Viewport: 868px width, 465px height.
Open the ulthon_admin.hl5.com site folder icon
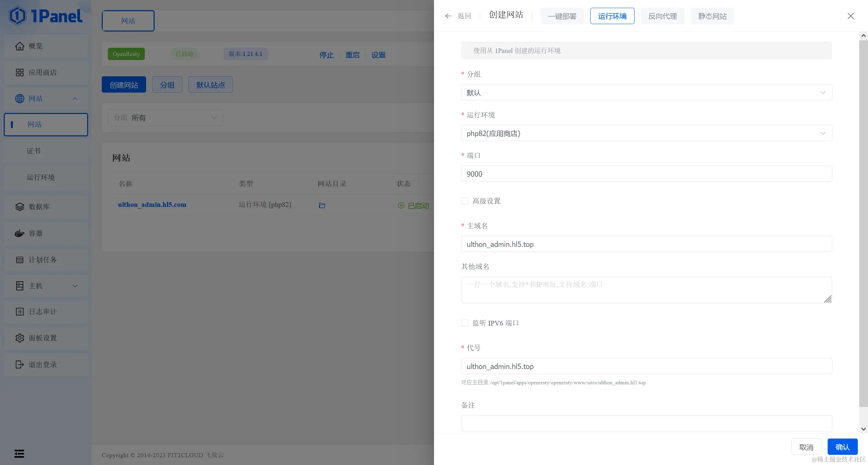(322, 206)
